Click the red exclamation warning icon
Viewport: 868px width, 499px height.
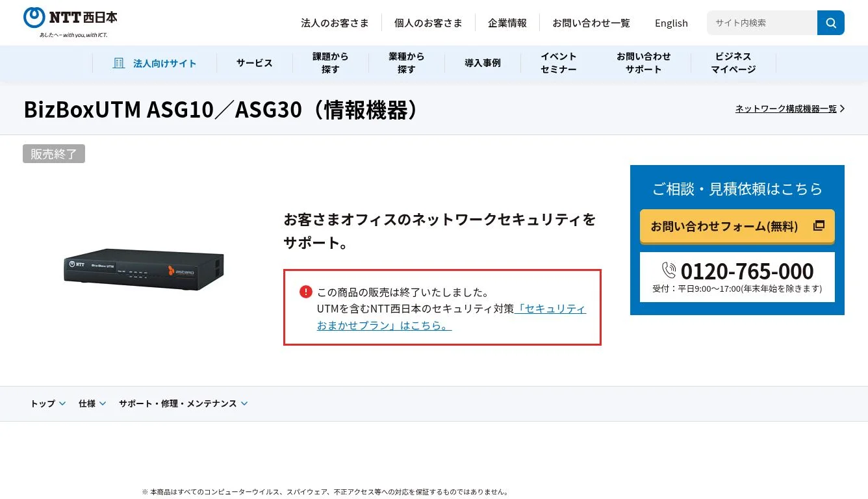[x=306, y=292]
